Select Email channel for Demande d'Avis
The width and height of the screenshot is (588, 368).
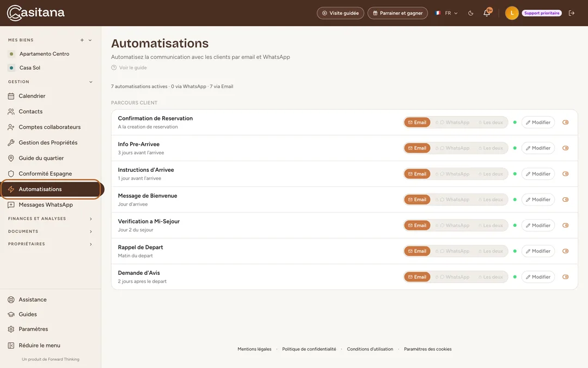(417, 277)
